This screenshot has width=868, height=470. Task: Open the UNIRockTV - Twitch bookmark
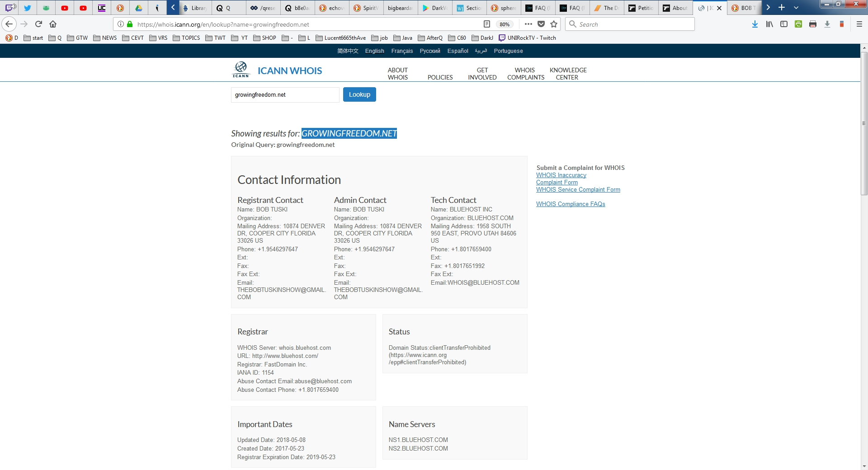[527, 38]
